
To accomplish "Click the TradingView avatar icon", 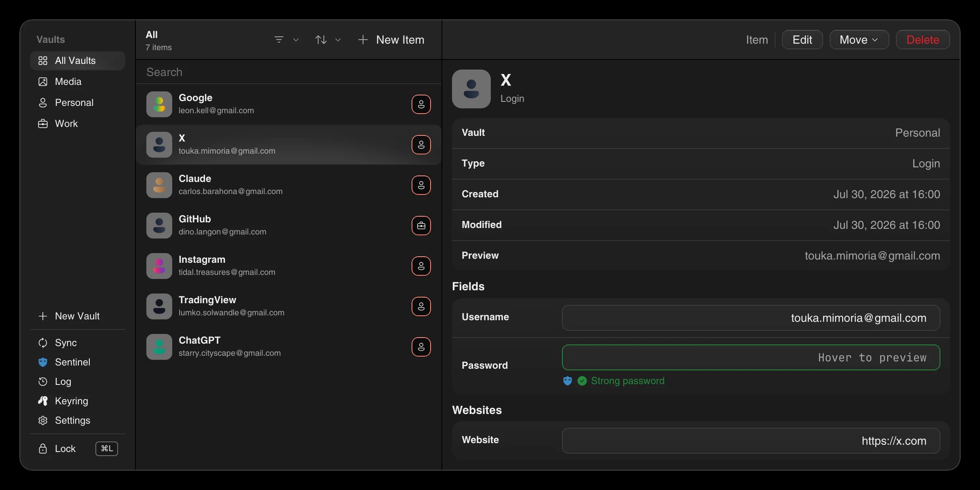I will point(159,306).
